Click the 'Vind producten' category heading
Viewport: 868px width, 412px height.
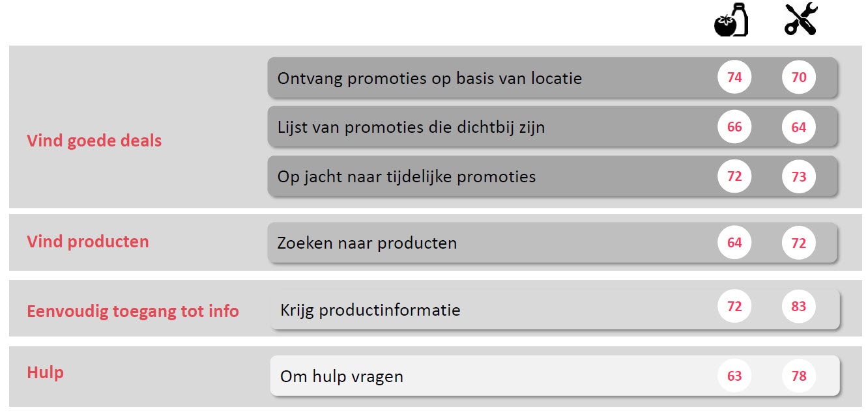click(88, 241)
